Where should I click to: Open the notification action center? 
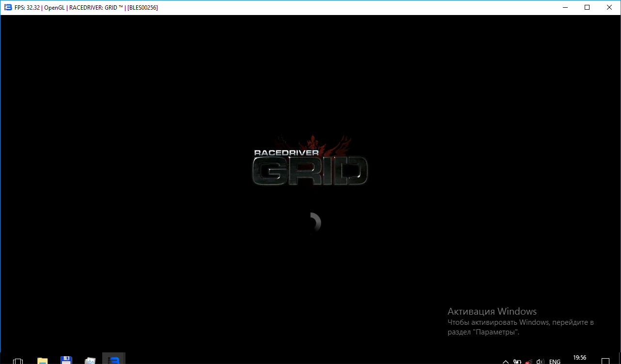606,361
